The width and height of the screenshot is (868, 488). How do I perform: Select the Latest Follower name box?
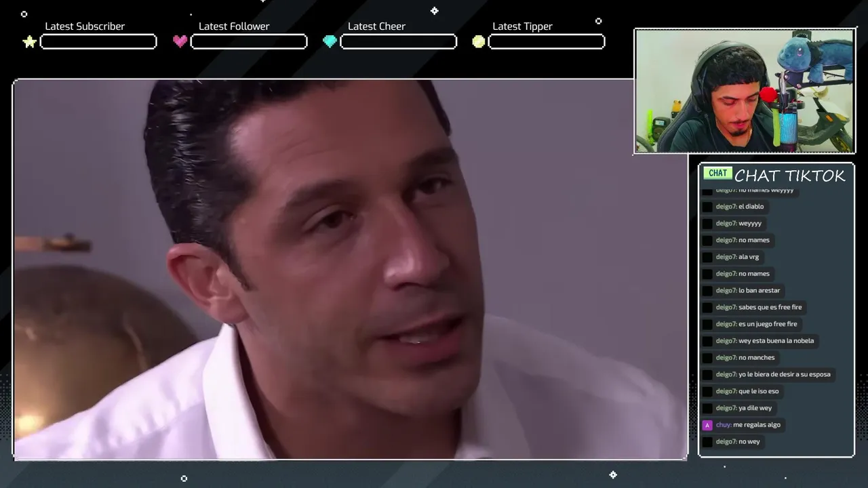click(249, 42)
